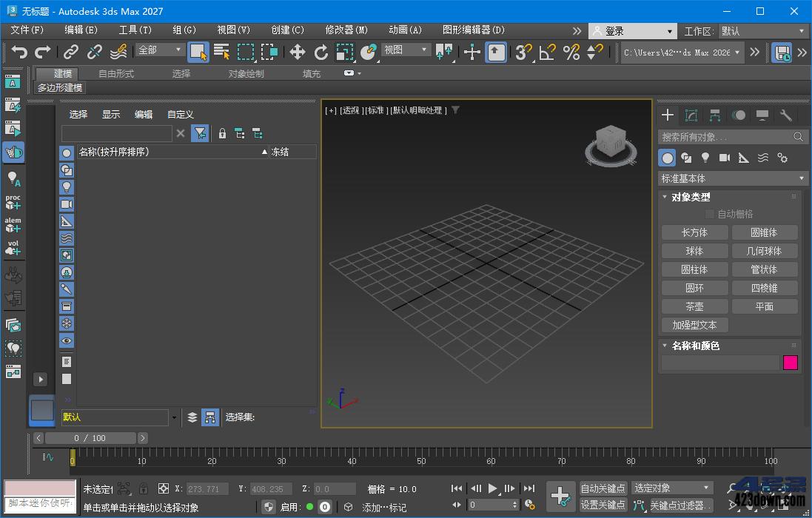
Task: Click the Select and Link icon
Action: pyautogui.click(x=70, y=53)
